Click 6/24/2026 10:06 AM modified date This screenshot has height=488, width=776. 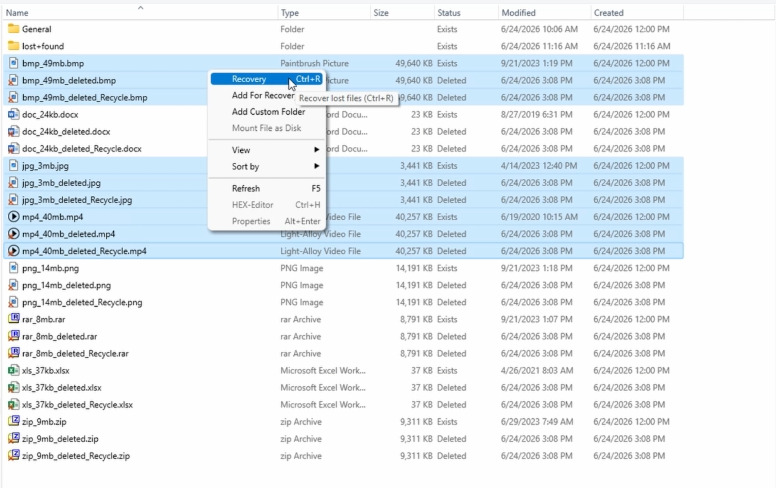click(x=539, y=29)
